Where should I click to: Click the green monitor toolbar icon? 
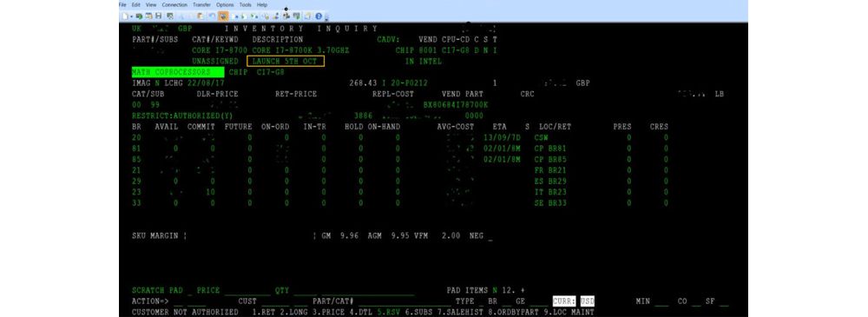click(140, 17)
